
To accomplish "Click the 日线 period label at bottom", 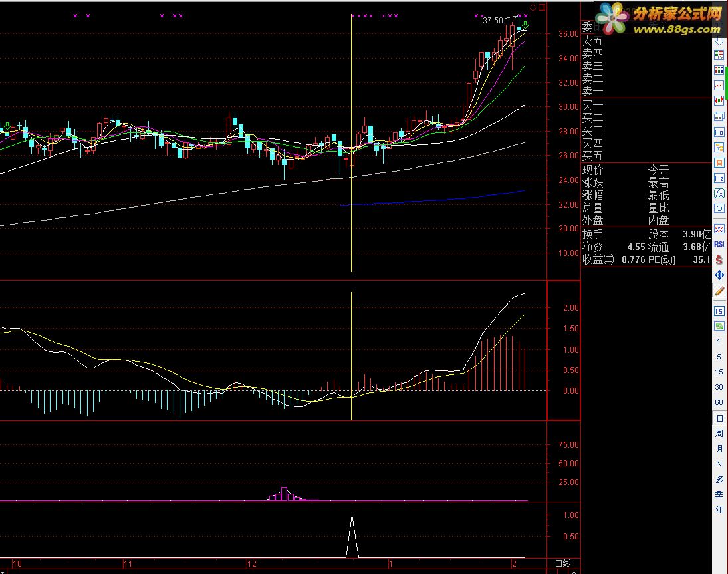I will (562, 564).
